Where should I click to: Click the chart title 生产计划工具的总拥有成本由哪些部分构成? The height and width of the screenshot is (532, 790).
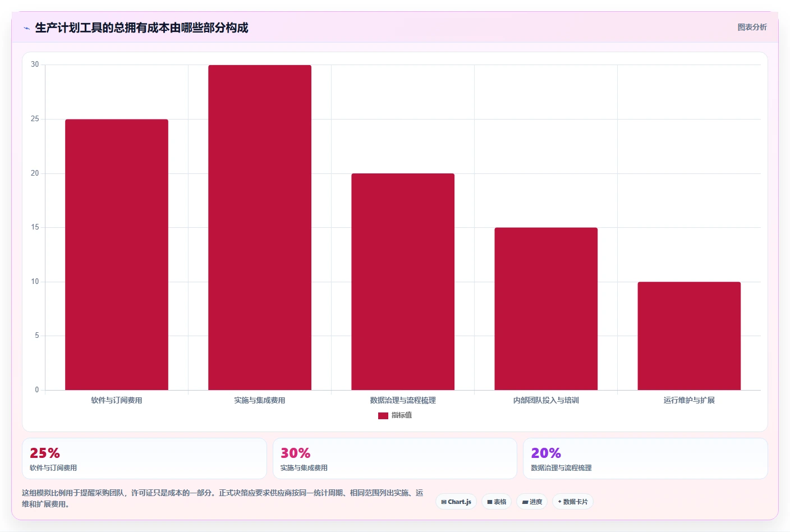141,27
